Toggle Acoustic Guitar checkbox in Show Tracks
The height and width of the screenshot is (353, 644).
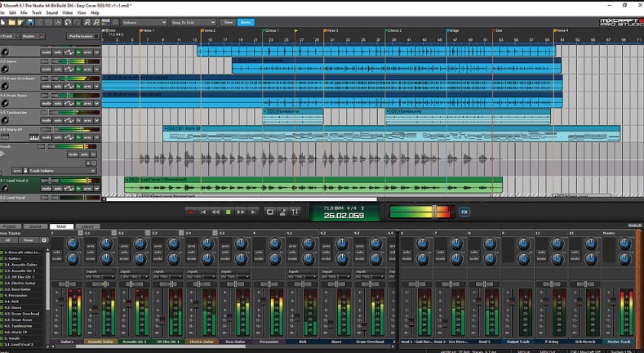pyautogui.click(x=2, y=265)
